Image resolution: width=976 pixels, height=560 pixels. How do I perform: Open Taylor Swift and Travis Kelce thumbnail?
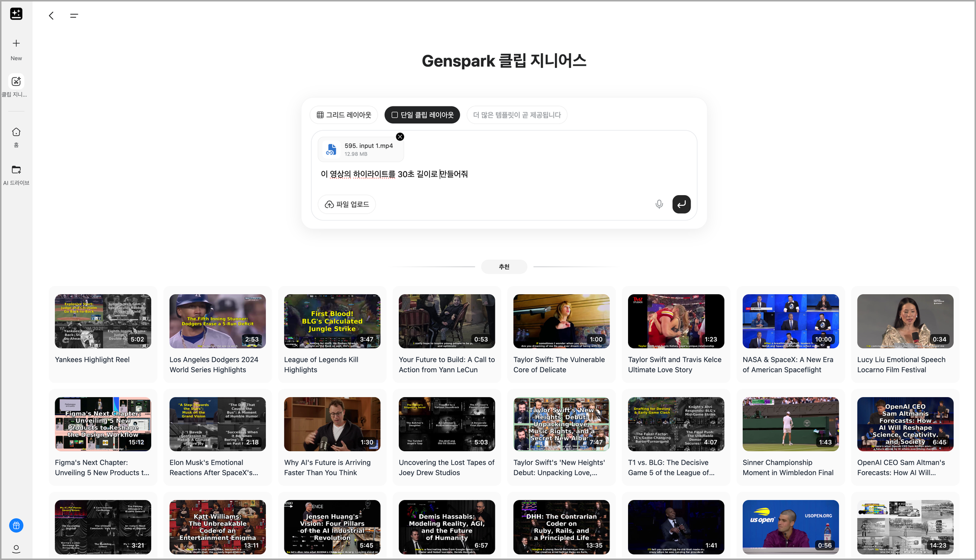tap(676, 321)
